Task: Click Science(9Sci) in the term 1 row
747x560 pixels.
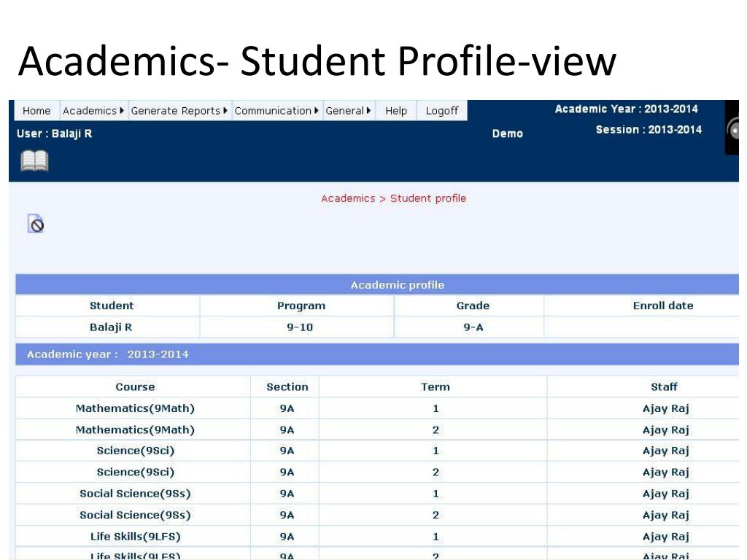Action: [x=135, y=451]
